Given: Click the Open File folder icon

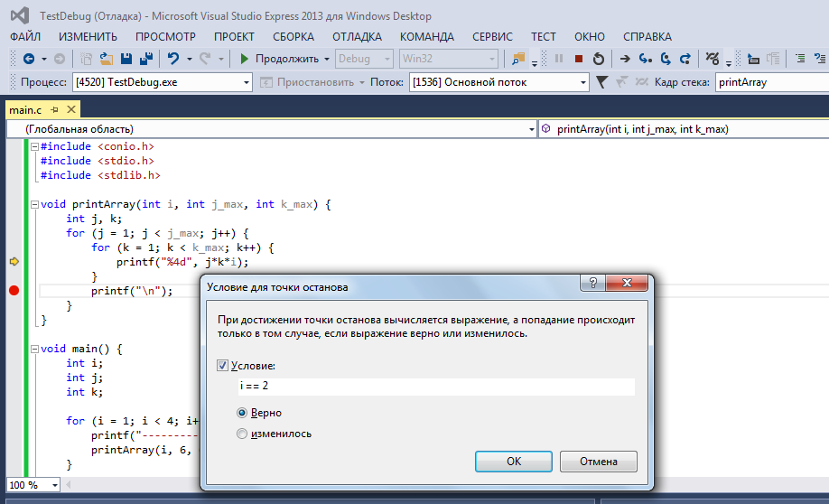Looking at the screenshot, I should point(107,59).
